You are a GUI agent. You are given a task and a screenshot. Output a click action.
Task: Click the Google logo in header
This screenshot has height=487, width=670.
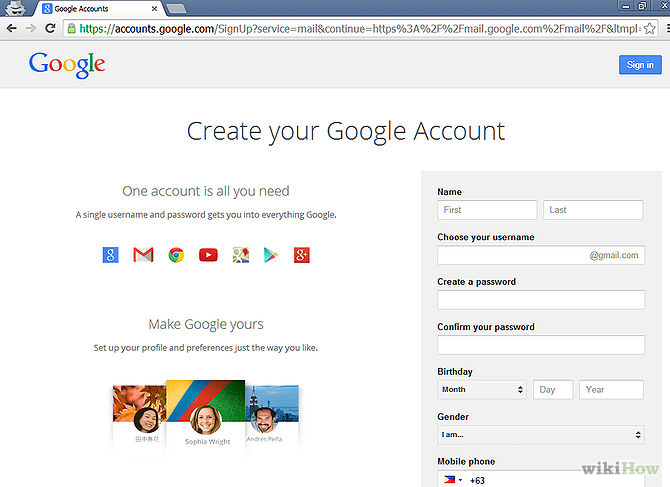pos(67,65)
